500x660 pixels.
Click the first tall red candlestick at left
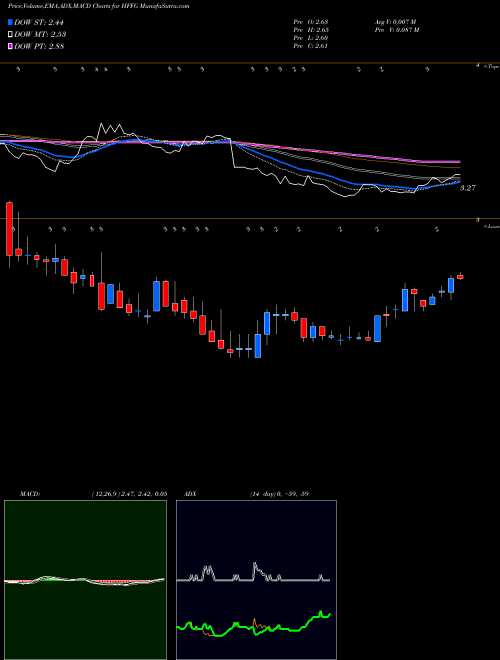(x=9, y=229)
